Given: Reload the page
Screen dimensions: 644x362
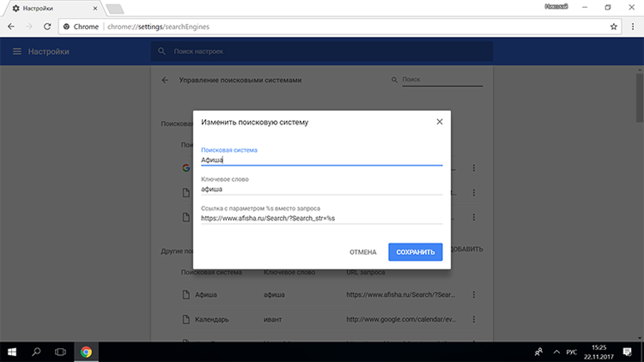Looking at the screenshot, I should pos(47,27).
